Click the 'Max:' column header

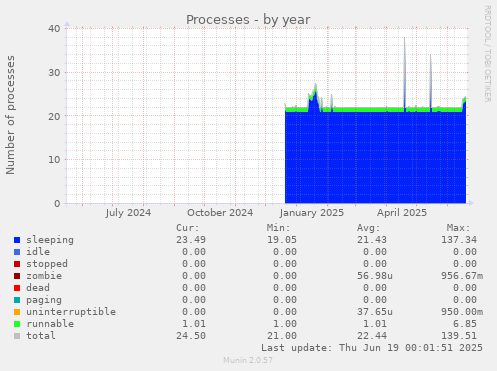(459, 228)
